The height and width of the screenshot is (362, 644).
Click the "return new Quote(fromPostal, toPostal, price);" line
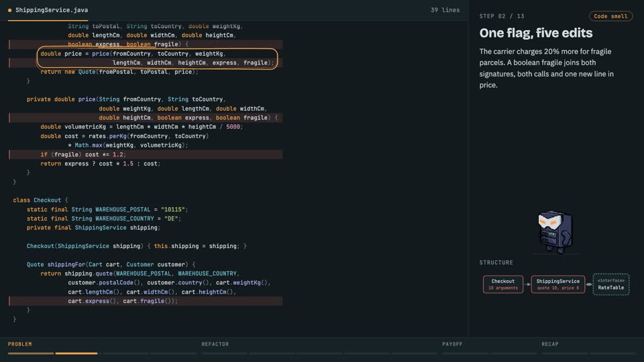click(x=119, y=72)
